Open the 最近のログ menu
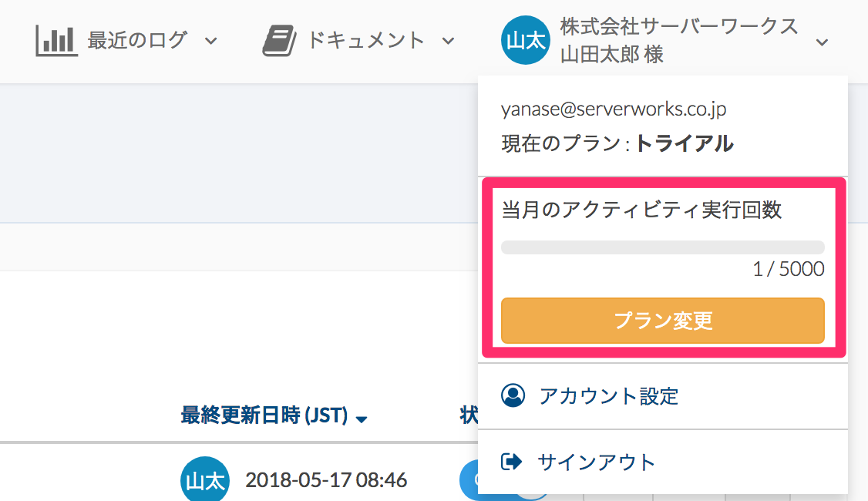868x501 pixels. pos(136,40)
